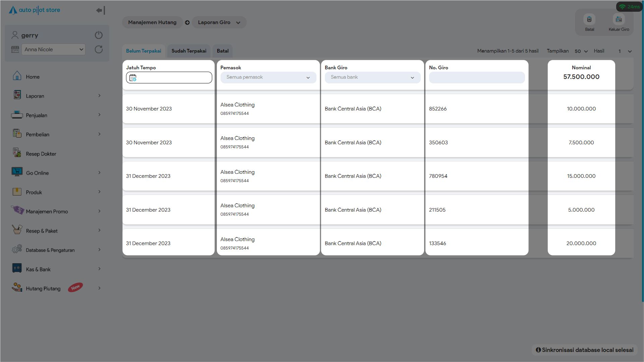Switch to Batal tab
644x362 pixels.
[x=223, y=51]
